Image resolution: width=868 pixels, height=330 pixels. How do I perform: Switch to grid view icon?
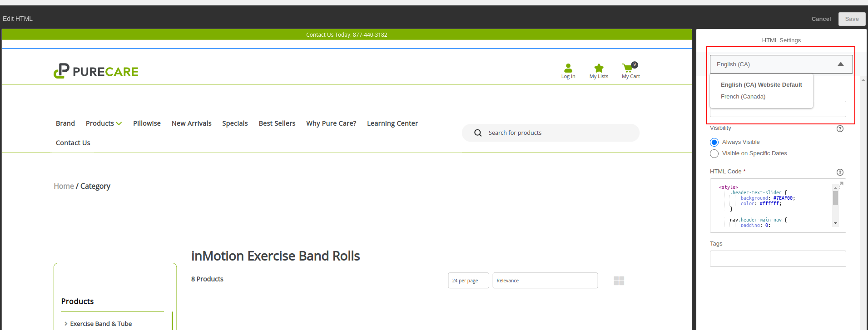[619, 281]
